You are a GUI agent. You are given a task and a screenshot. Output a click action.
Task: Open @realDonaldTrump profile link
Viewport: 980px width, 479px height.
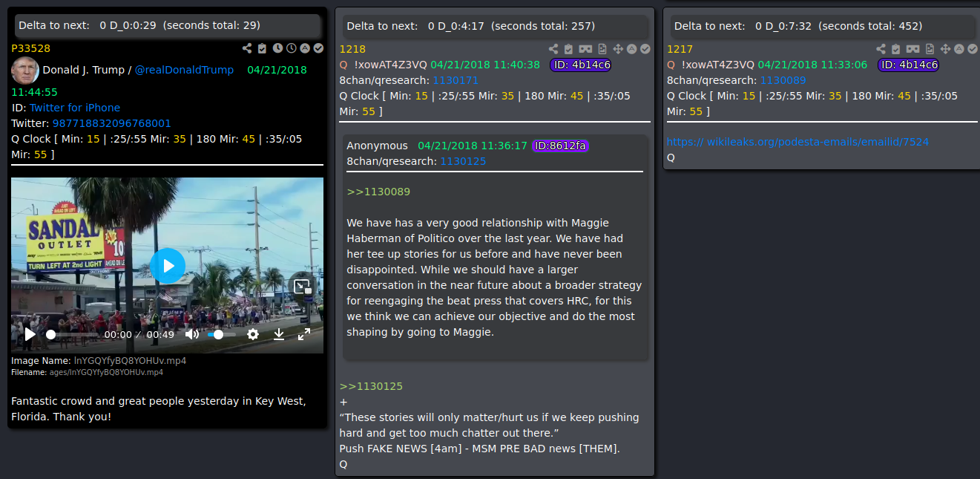tap(184, 70)
